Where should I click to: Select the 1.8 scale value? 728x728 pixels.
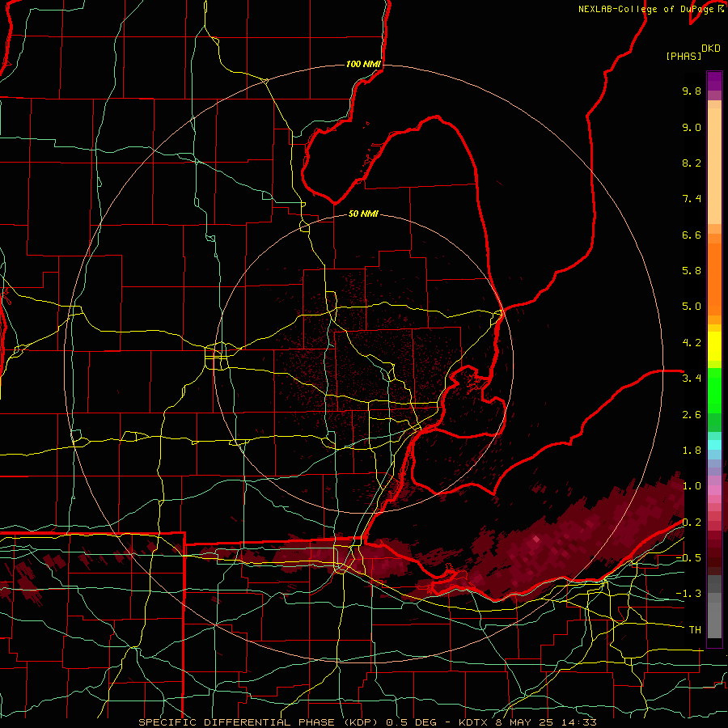(692, 451)
